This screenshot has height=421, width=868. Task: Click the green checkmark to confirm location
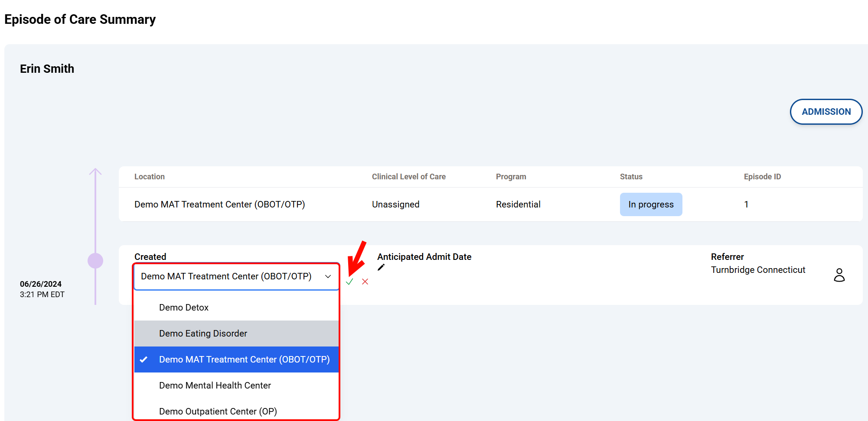tap(349, 282)
